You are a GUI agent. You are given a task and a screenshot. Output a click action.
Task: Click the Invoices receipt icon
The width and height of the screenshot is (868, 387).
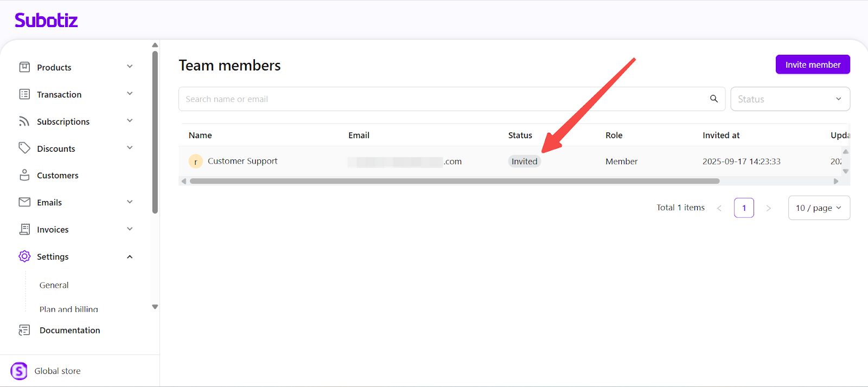point(24,229)
